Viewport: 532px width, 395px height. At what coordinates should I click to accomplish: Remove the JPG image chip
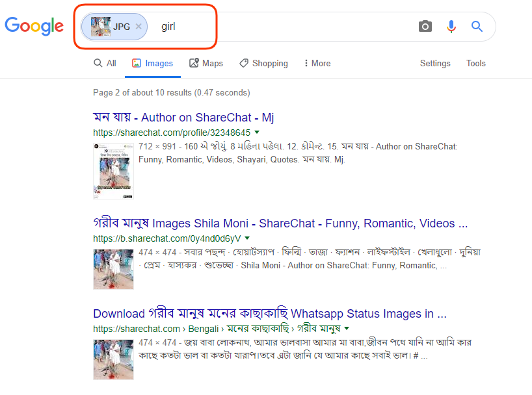tap(139, 27)
